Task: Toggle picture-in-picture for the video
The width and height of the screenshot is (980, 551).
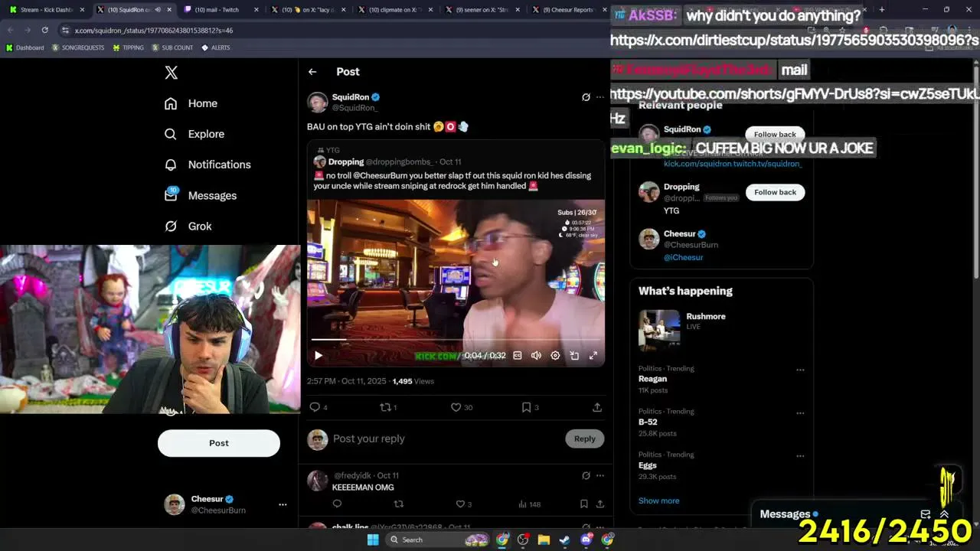Action: (574, 355)
